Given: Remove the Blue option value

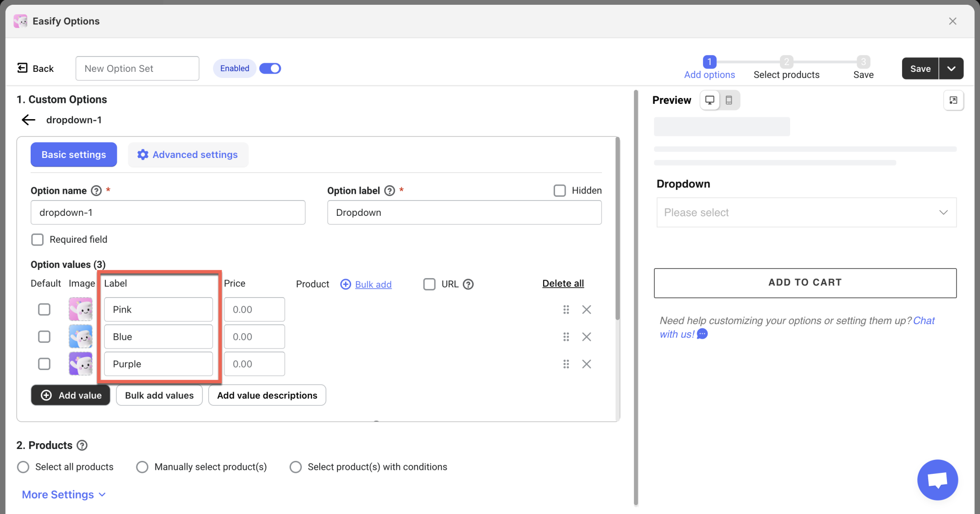Looking at the screenshot, I should [x=587, y=337].
